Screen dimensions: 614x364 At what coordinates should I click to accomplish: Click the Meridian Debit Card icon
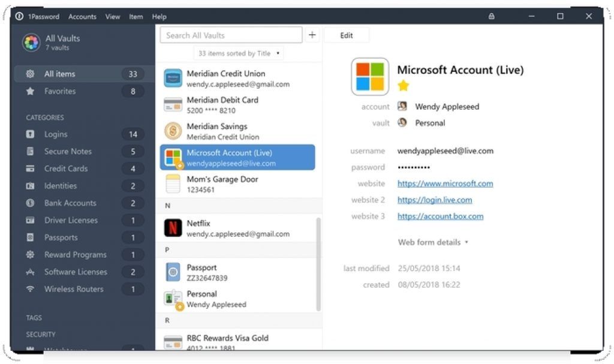pos(173,104)
